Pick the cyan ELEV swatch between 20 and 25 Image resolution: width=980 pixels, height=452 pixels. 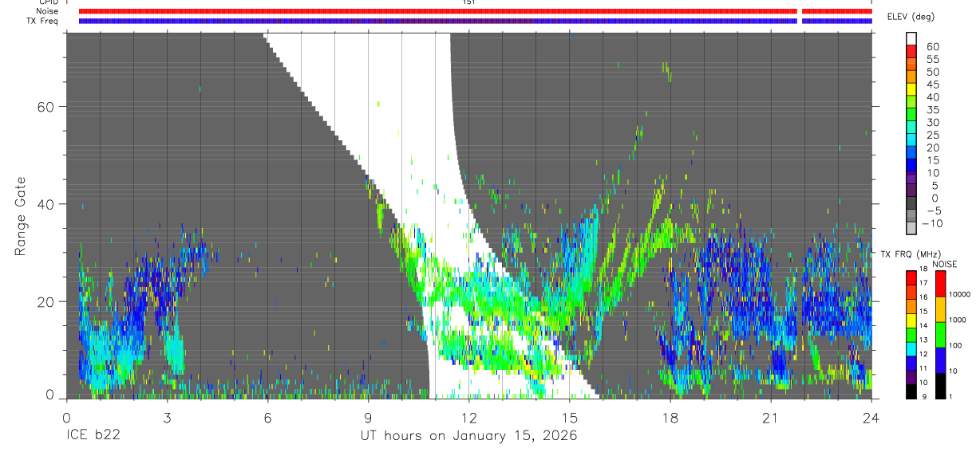911,141
